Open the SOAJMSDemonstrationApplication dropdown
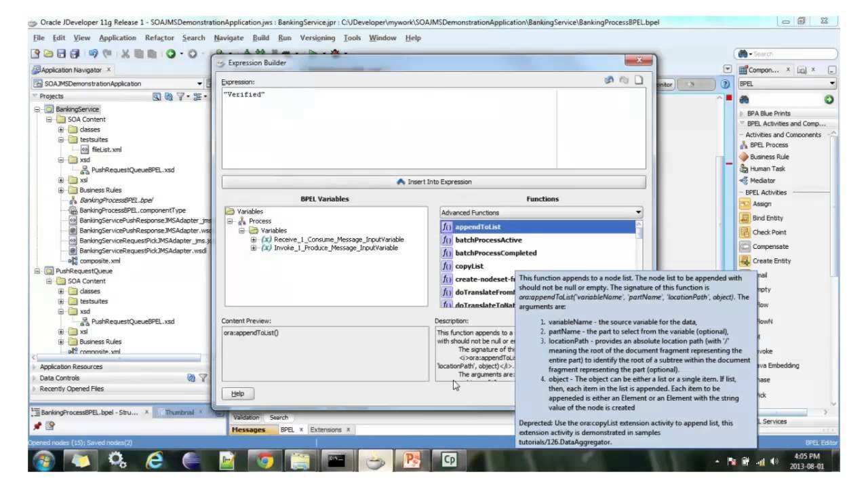Screen dimensions: 868x487 click(x=119, y=83)
